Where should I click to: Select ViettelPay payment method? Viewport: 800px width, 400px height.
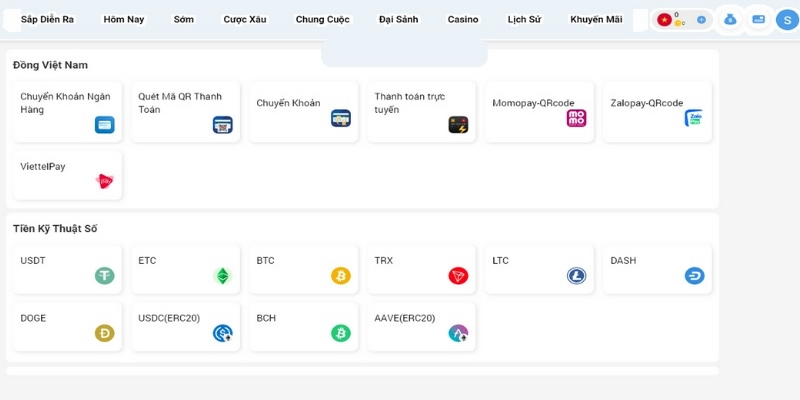pos(68,175)
